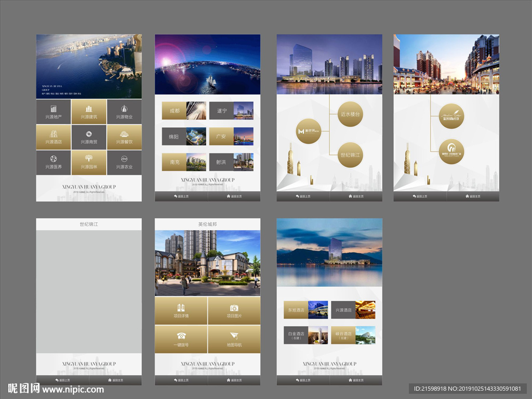Open the 兴源医养 tile
Viewport: 532px width, 399px height.
coord(54,163)
